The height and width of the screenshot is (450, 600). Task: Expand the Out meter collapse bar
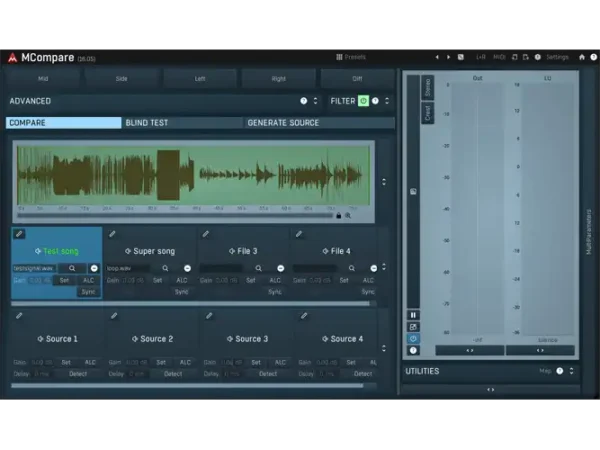pos(470,350)
